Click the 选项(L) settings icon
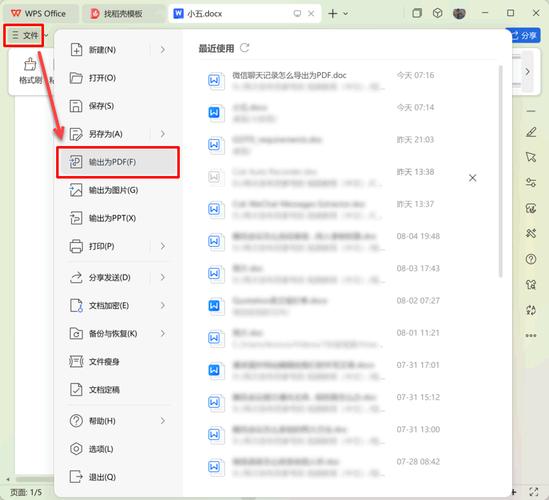 pyautogui.click(x=76, y=449)
